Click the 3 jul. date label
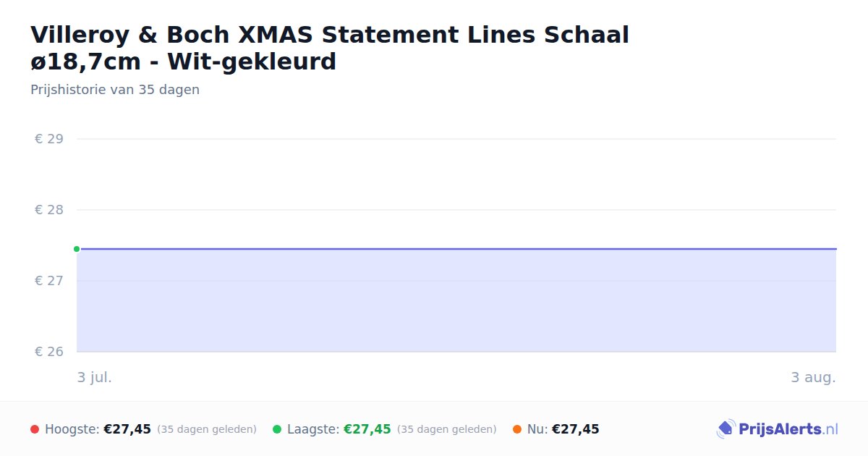This screenshot has width=868, height=456. [95, 377]
